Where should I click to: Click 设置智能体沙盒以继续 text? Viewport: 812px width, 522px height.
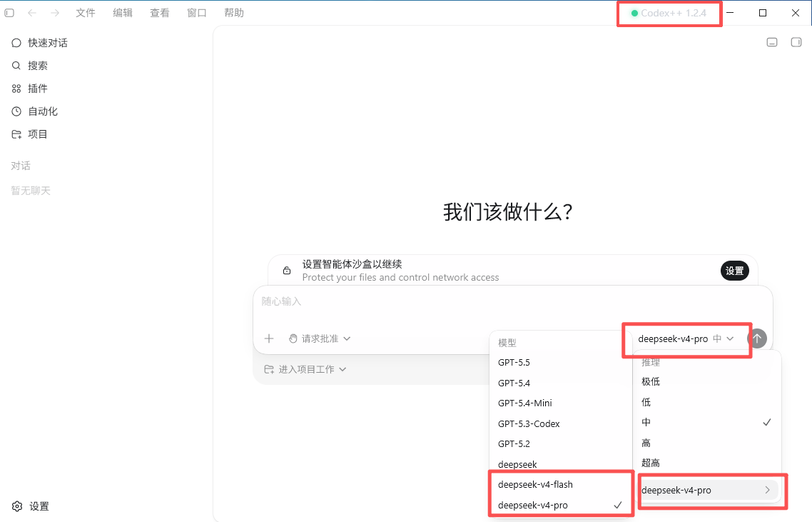(x=352, y=264)
